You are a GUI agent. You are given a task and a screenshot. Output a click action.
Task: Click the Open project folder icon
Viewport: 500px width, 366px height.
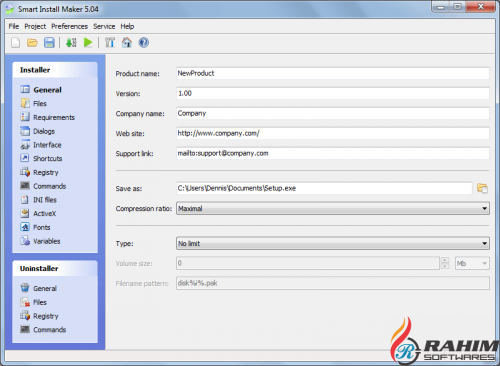tap(32, 43)
